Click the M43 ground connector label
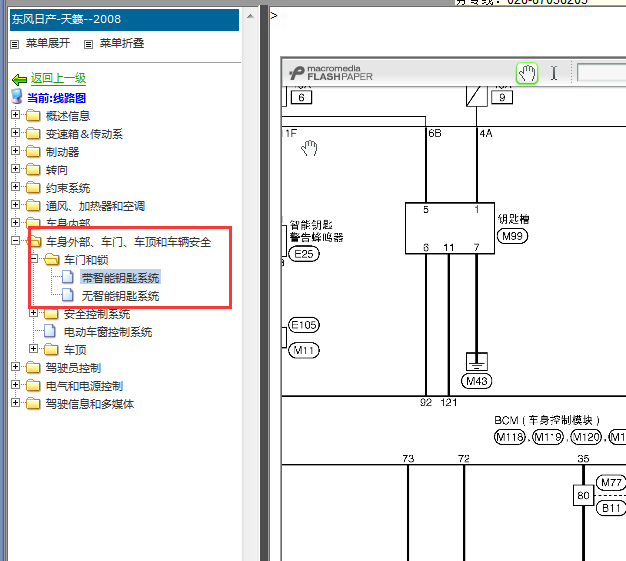 click(x=476, y=381)
